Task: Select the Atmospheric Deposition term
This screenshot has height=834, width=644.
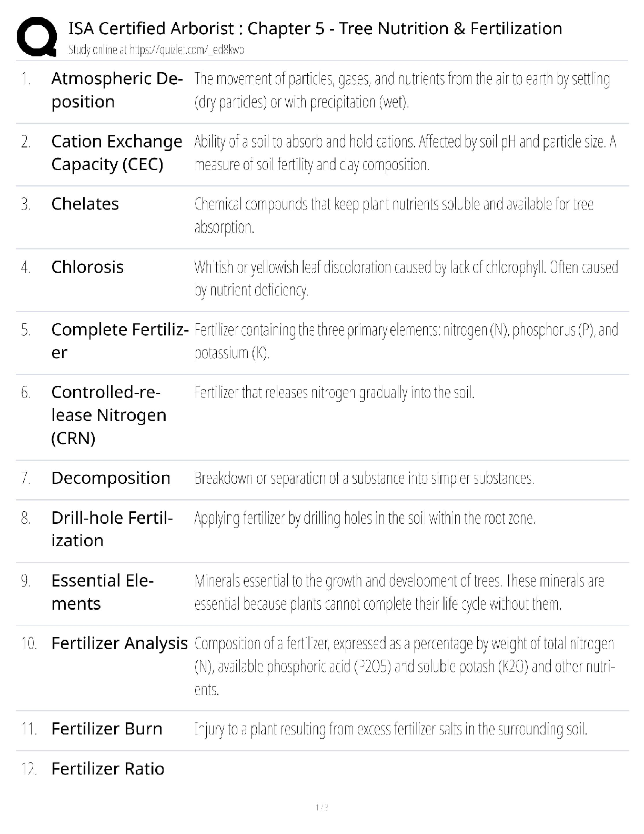Action: [x=117, y=90]
